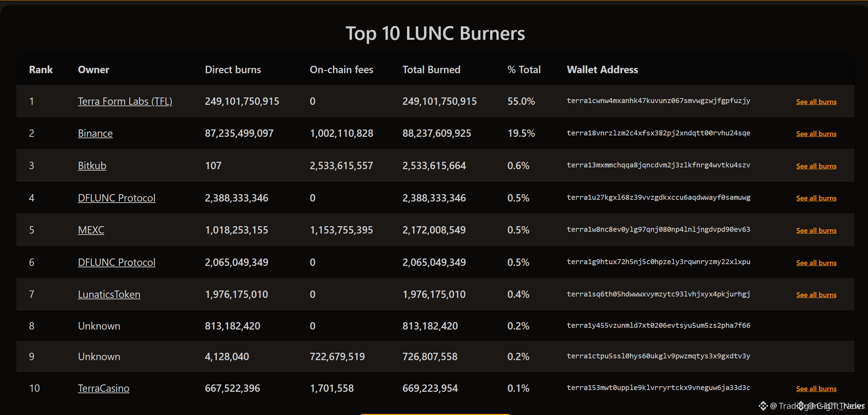The height and width of the screenshot is (415, 868).
Task: Click the 55.0% total percentage
Action: [x=521, y=101]
